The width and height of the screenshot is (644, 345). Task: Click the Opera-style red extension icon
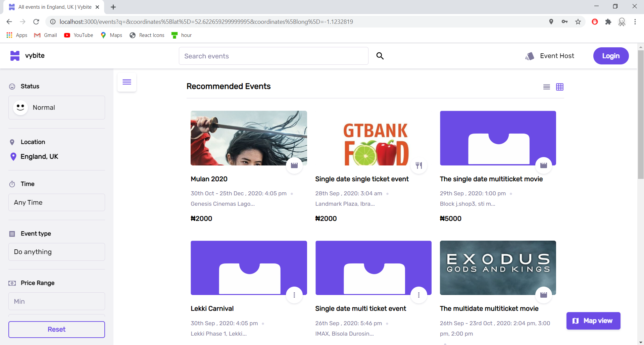(x=595, y=22)
